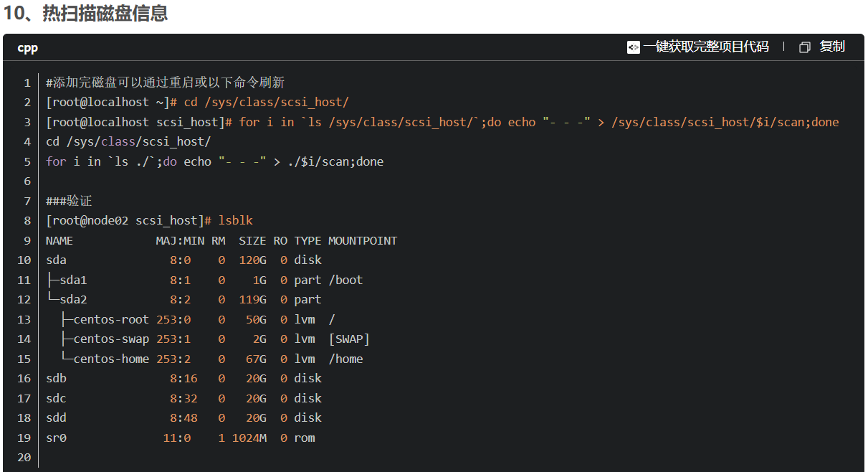This screenshot has height=472, width=868.
Task: Click the sda disk row name
Action: (x=56, y=260)
